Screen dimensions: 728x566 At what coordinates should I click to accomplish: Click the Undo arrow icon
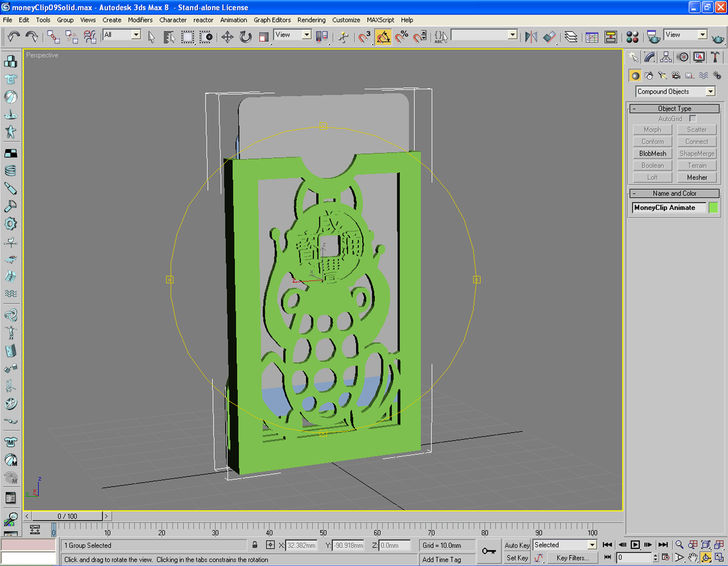click(13, 37)
